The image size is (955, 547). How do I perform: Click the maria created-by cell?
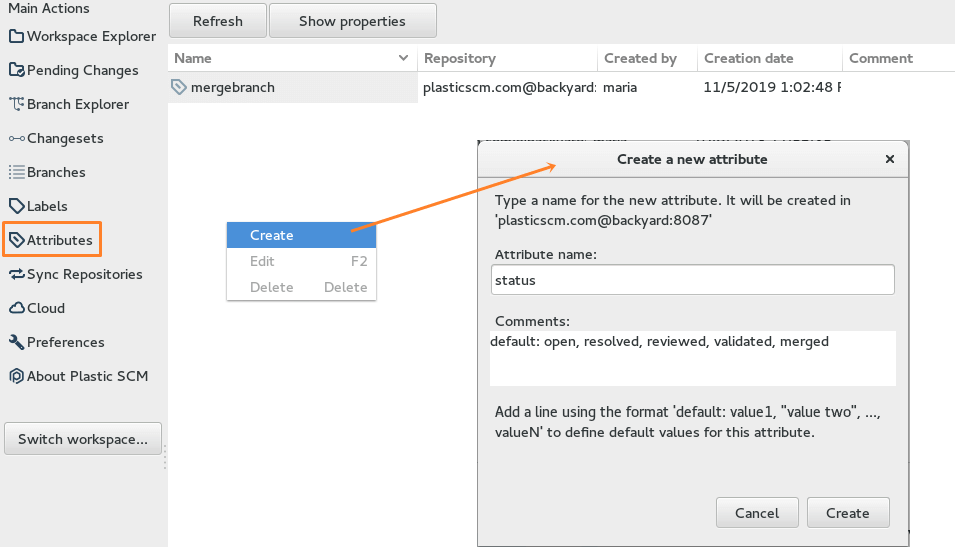tap(620, 87)
